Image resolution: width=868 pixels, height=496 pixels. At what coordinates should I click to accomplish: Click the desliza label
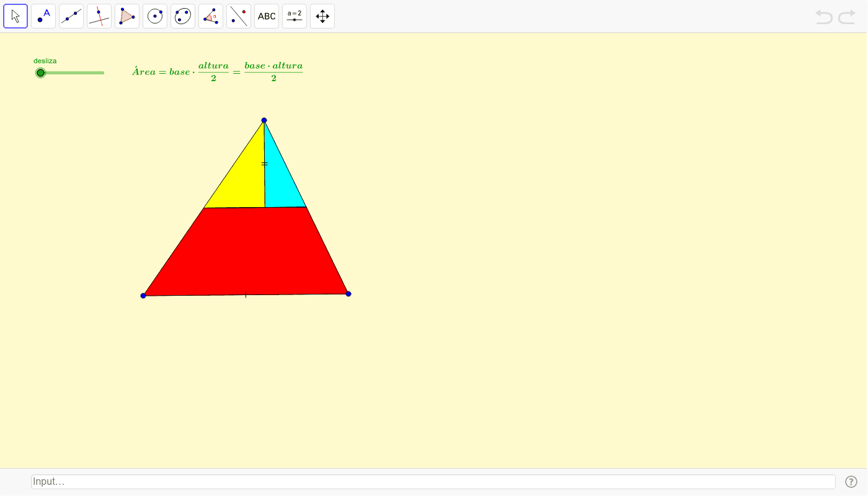coord(45,61)
